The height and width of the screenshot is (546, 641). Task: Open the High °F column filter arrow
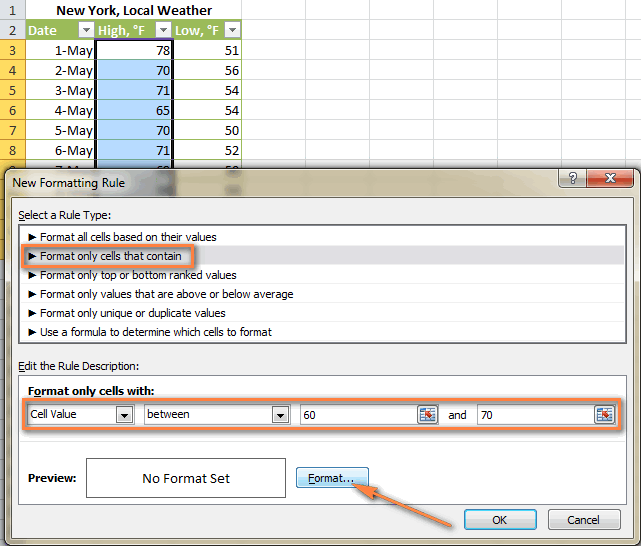pyautogui.click(x=164, y=31)
